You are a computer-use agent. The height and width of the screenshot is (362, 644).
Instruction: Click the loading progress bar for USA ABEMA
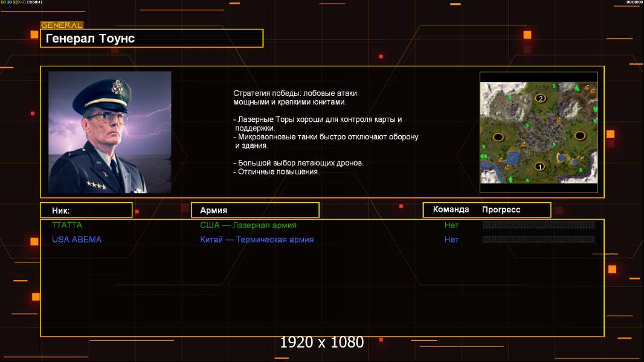click(539, 240)
